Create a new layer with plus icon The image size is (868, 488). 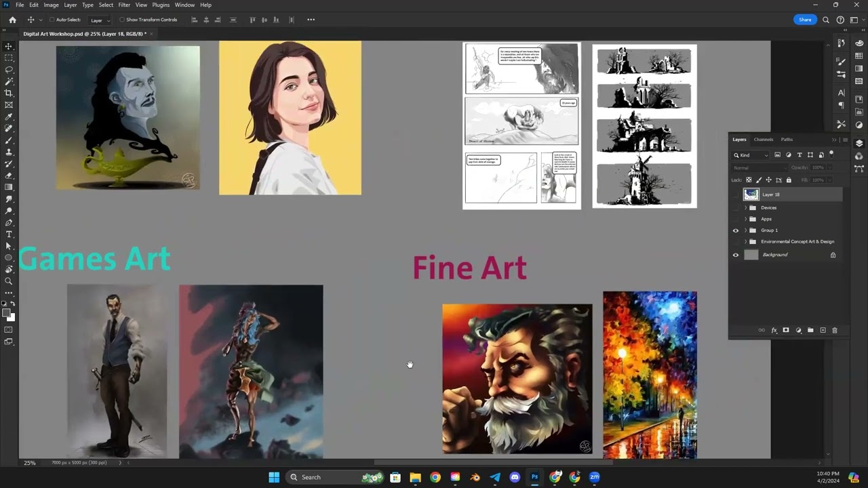pyautogui.click(x=823, y=330)
